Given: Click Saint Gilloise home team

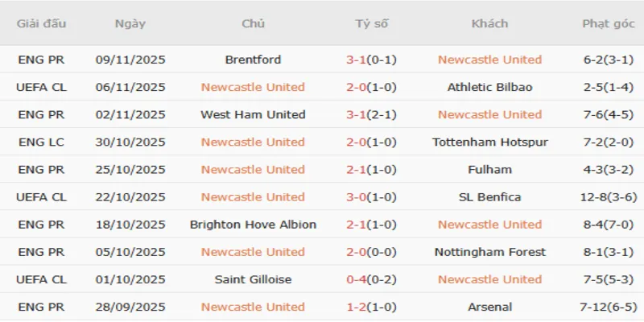Looking at the screenshot, I should (253, 279).
